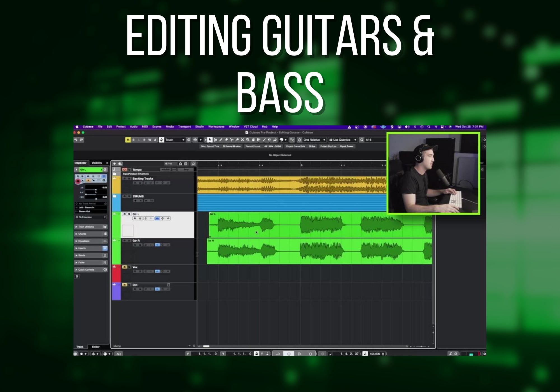Screen dimensions: 560x392
Task: Select the Glue tool
Action: click(x=237, y=140)
